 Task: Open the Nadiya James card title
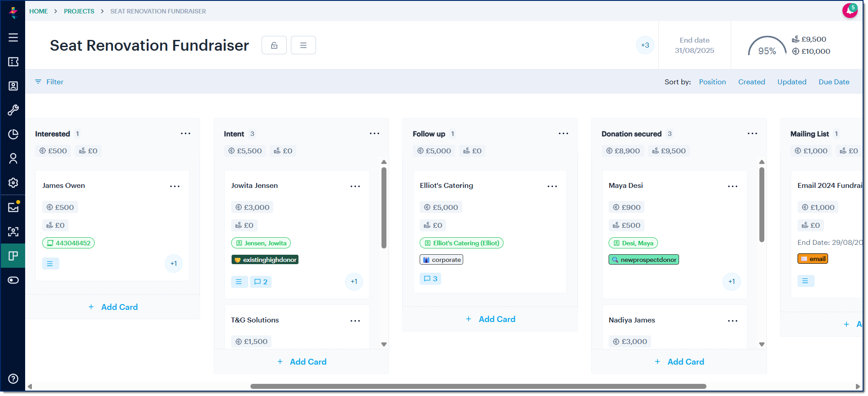[631, 320]
